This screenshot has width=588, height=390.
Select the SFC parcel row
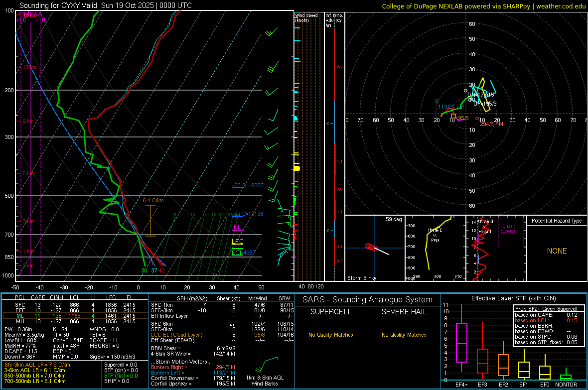(75, 305)
